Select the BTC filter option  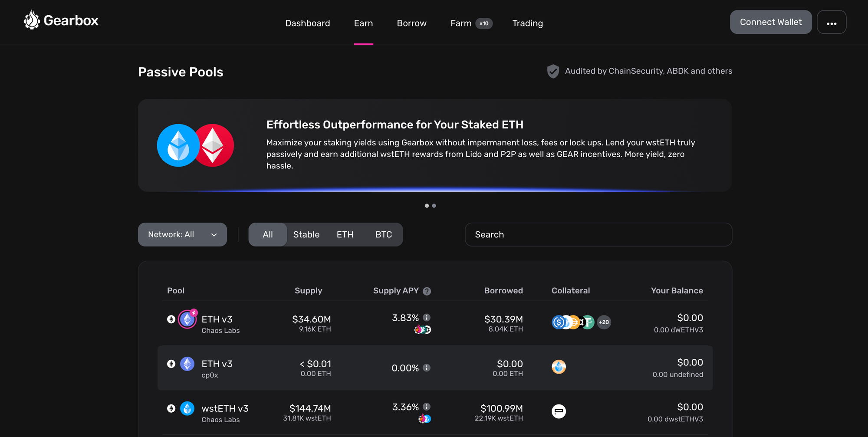(x=383, y=235)
